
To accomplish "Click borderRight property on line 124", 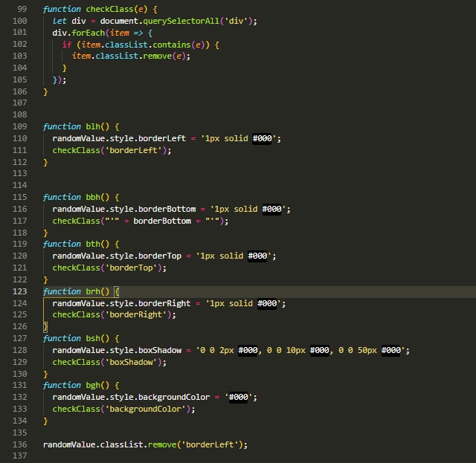I will [164, 303].
